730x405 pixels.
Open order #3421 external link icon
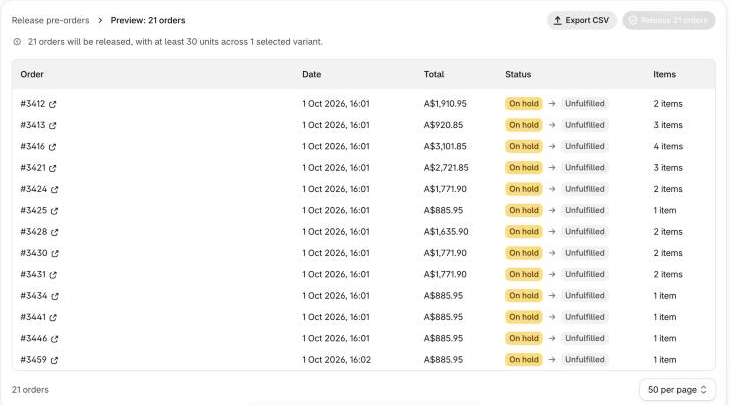(x=53, y=169)
